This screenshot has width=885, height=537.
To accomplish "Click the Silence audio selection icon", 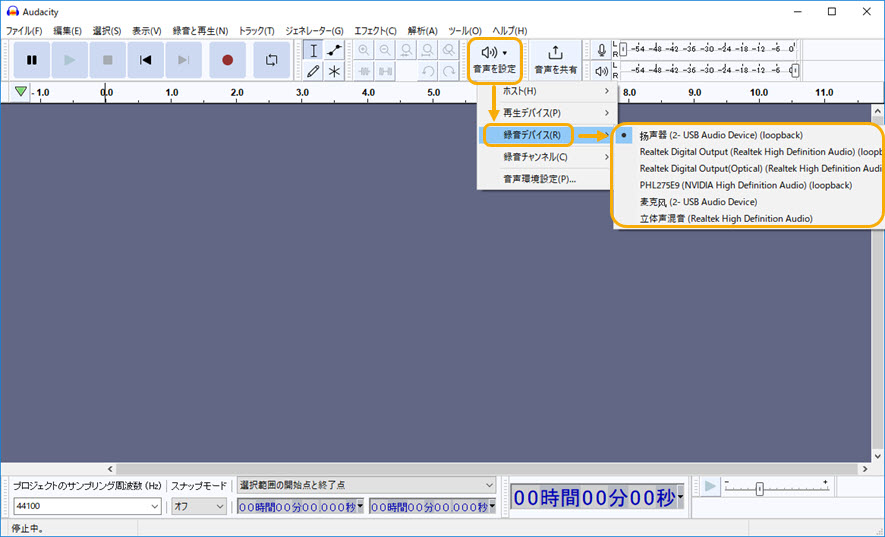I will [385, 71].
